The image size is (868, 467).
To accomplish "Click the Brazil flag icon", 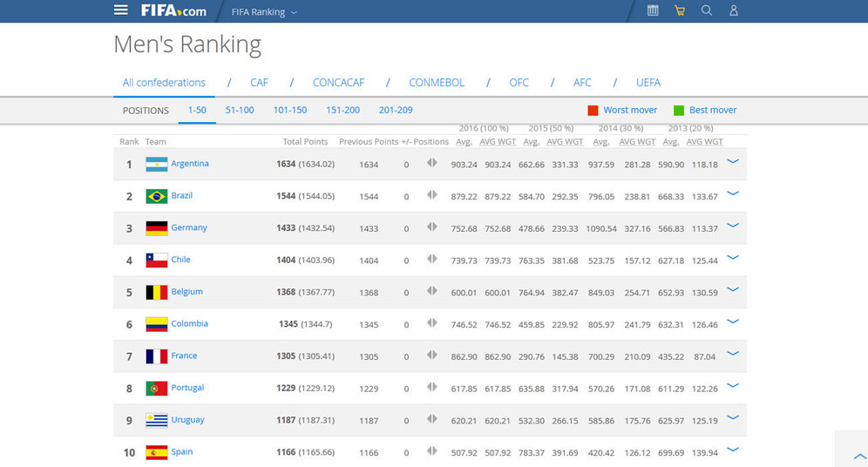I will (156, 196).
